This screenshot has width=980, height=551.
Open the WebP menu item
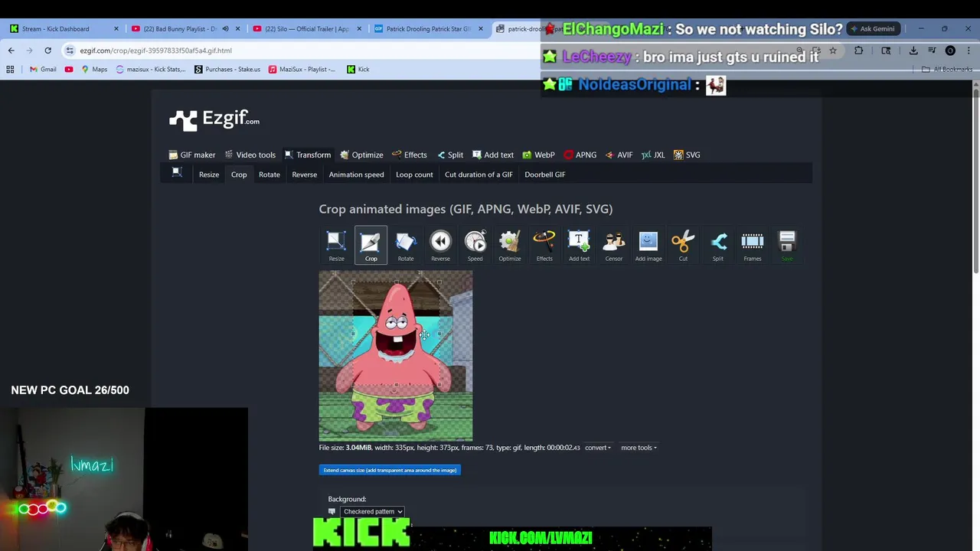(538, 155)
